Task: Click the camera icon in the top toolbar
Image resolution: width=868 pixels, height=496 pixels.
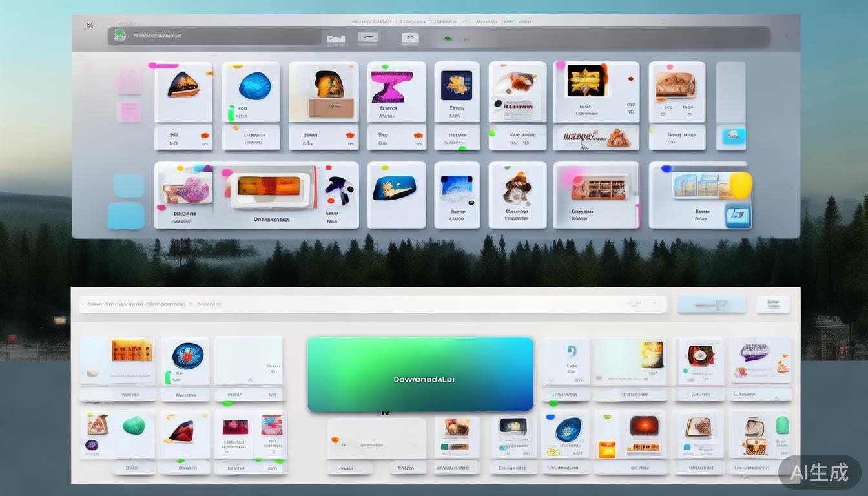Action: click(x=410, y=39)
